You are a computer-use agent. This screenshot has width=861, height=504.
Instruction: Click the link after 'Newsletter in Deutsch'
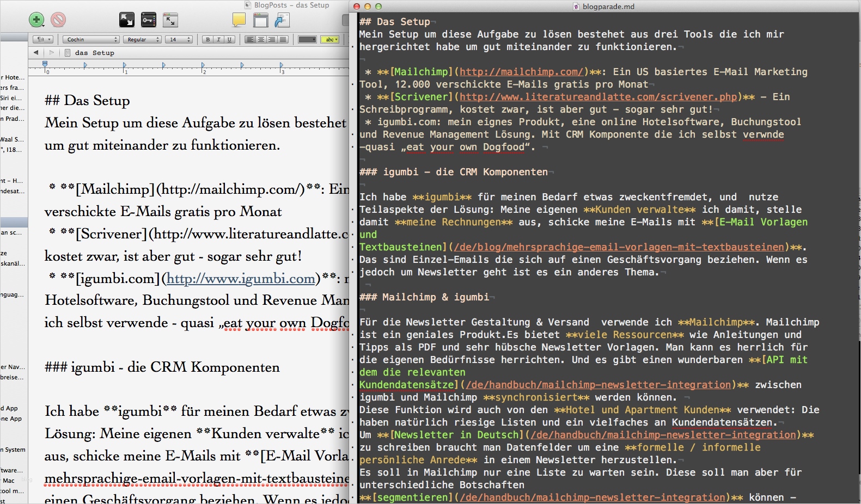[663, 435]
